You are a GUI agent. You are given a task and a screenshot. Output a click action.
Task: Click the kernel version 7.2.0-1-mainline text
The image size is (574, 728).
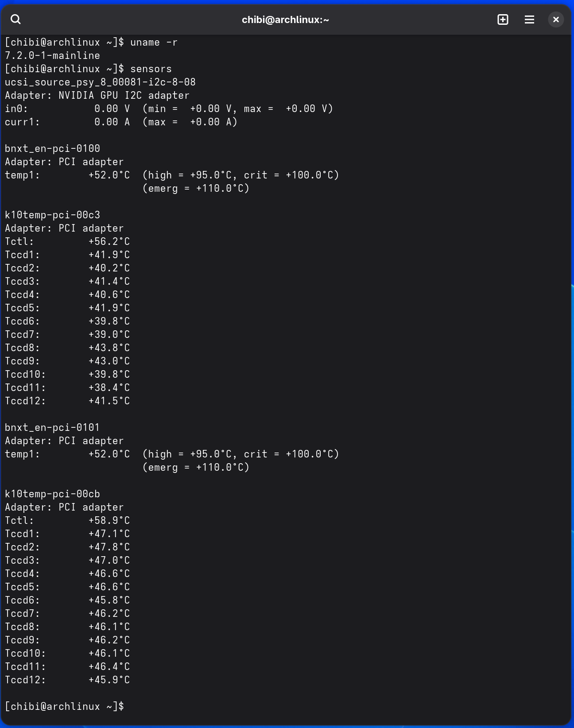pos(52,56)
